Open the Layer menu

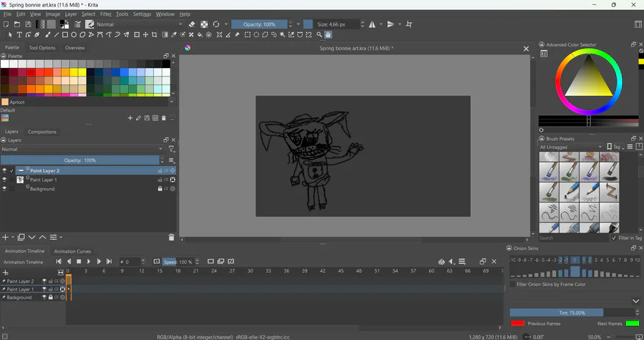[x=71, y=14]
